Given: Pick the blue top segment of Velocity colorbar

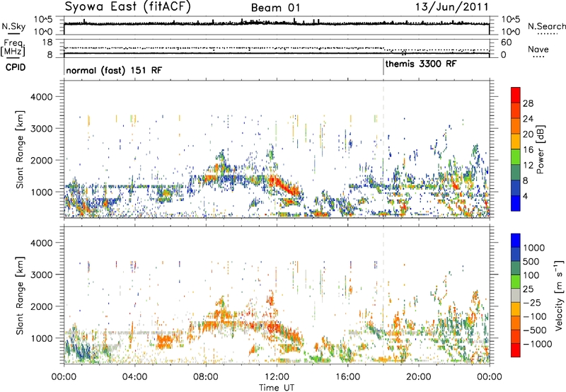Looking at the screenshot, I should click(x=516, y=240).
